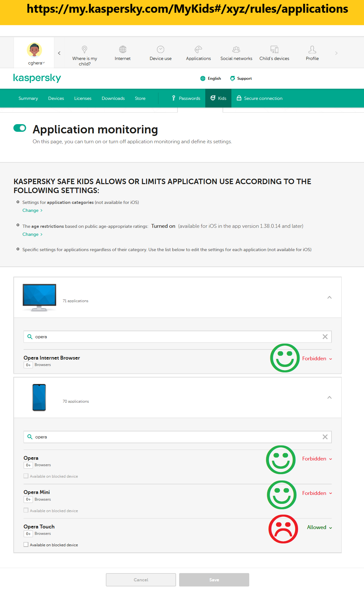Image resolution: width=364 pixels, height=590 pixels.
Task: Open the Support link
Action: click(x=244, y=78)
